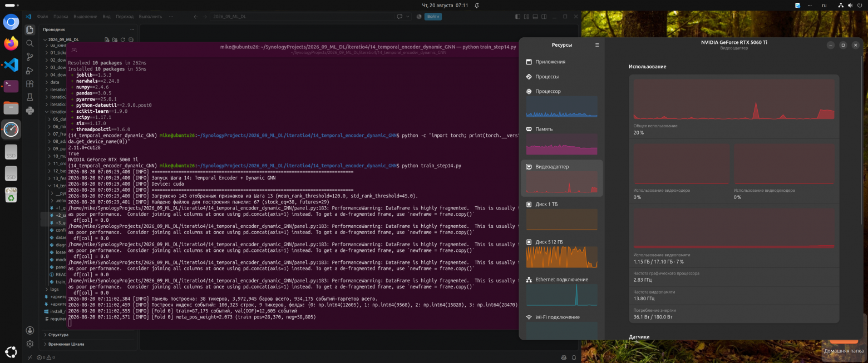The width and height of the screenshot is (868, 363).
Task: Open Accounts icon in VS Code activity bar
Action: pos(30,330)
